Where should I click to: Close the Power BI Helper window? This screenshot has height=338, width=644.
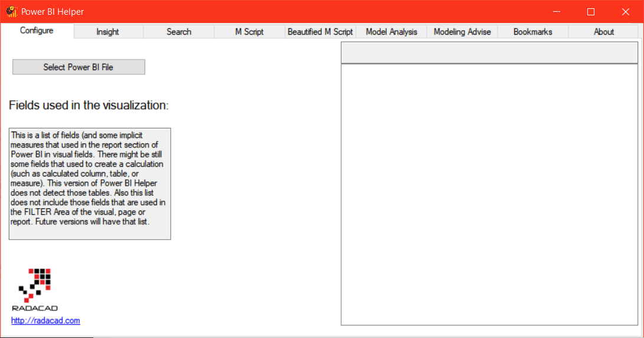[626, 11]
